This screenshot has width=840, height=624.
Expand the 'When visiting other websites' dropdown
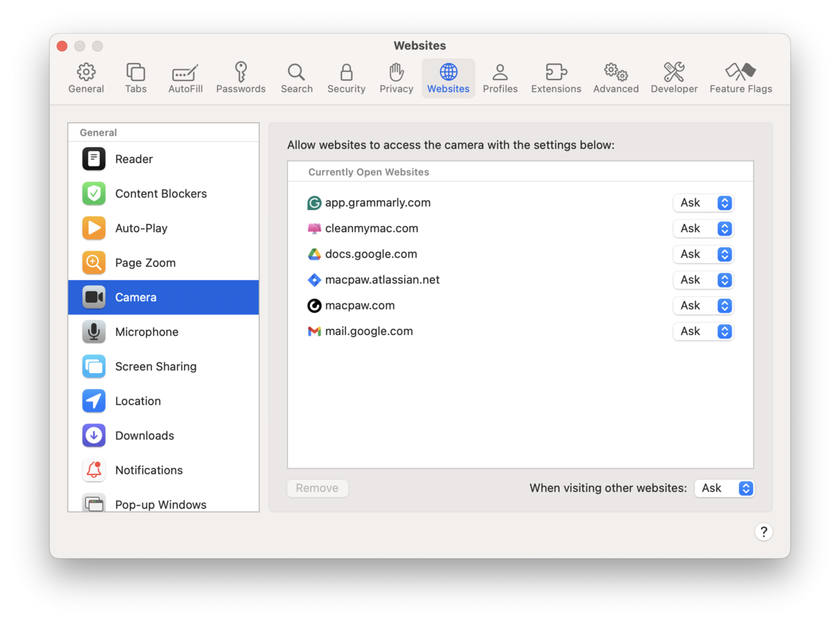click(724, 488)
